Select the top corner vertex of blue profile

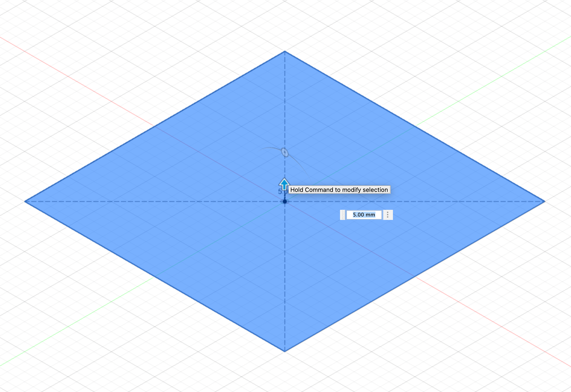(x=285, y=51)
